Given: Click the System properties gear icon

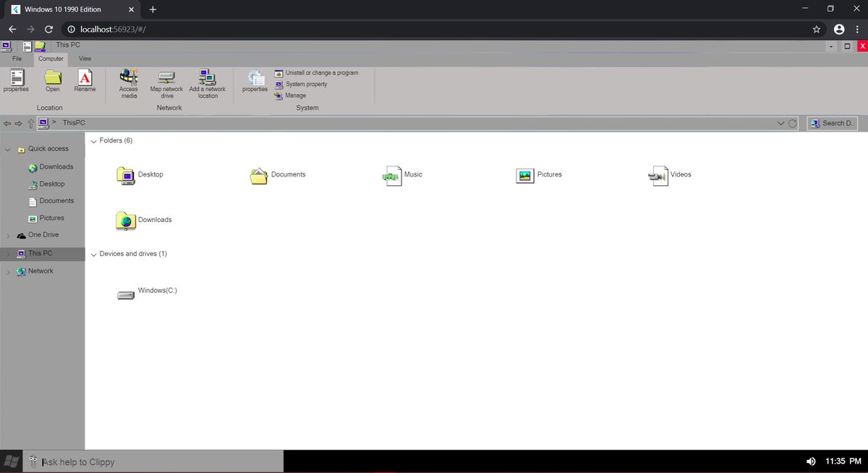Looking at the screenshot, I should coord(255,77).
